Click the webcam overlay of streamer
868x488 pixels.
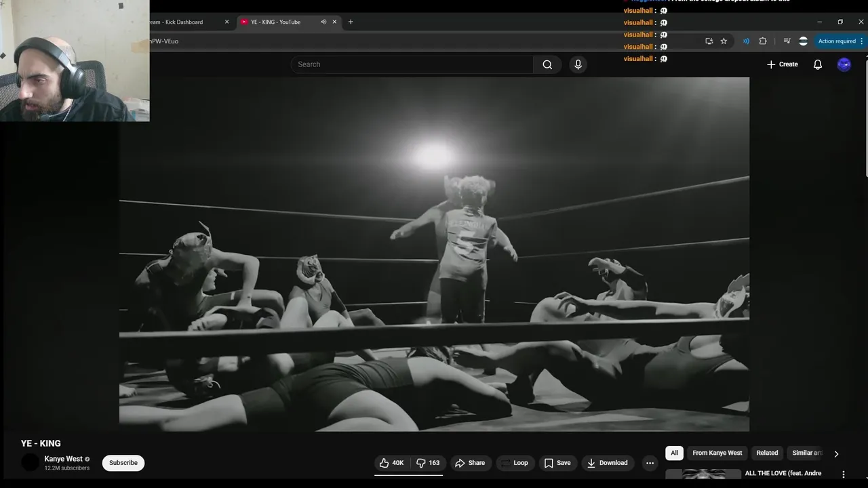point(75,60)
